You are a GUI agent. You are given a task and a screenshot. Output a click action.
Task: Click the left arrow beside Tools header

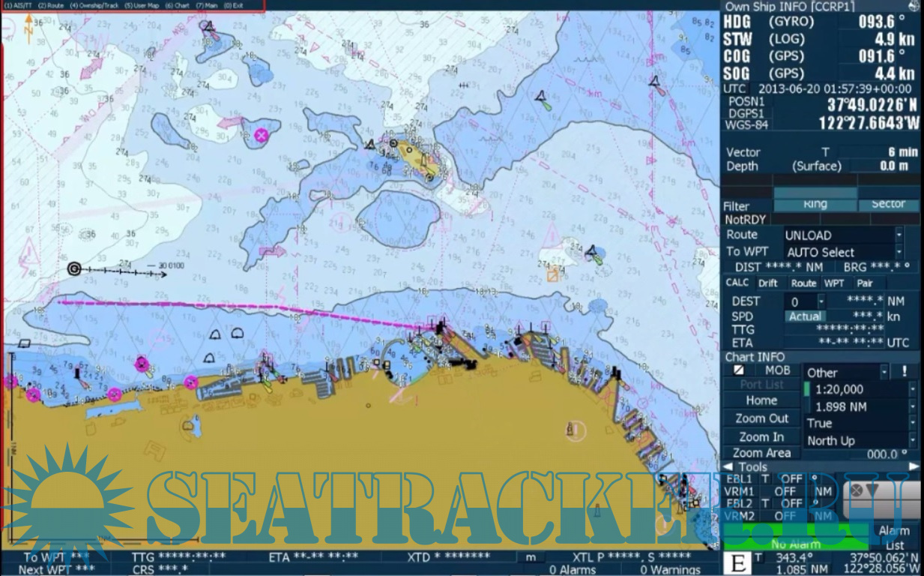tap(728, 467)
